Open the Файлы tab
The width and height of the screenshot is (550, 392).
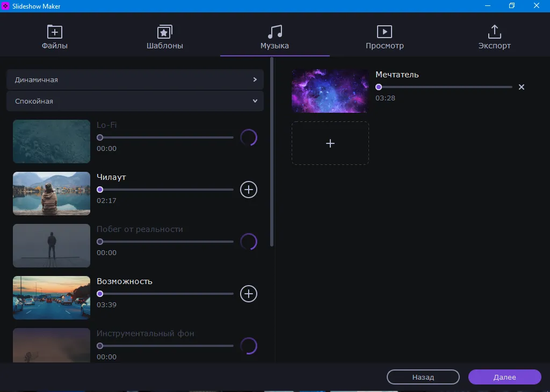55,37
